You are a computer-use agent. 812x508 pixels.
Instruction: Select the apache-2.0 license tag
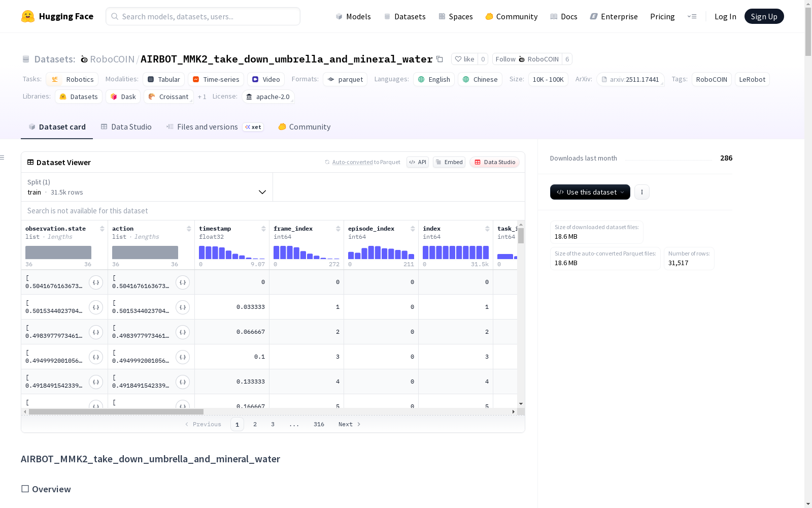pos(268,97)
